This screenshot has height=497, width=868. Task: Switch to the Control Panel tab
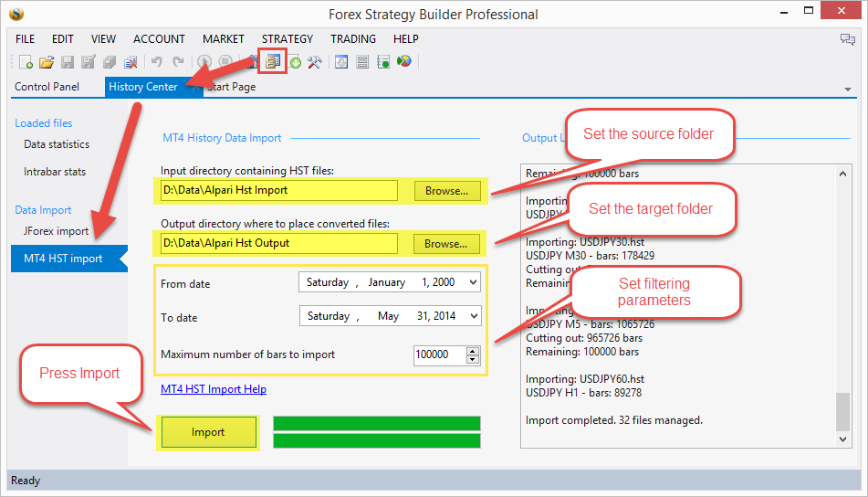[x=47, y=87]
